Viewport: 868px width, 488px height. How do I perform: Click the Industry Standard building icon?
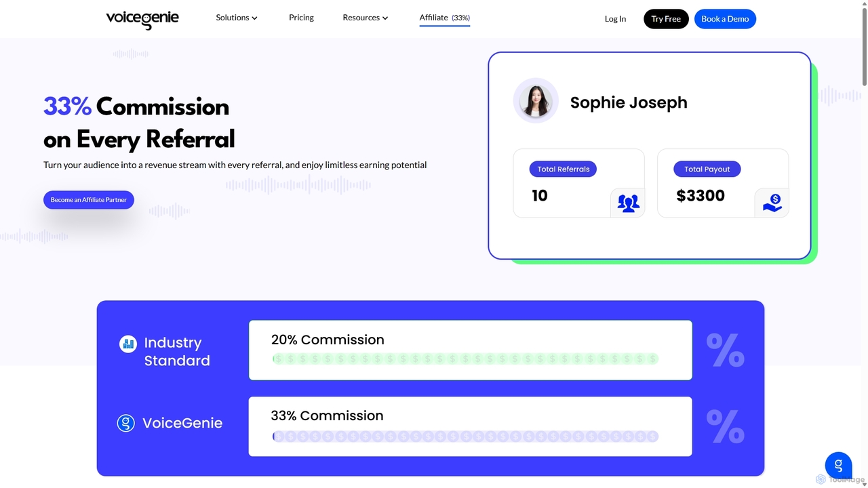128,344
